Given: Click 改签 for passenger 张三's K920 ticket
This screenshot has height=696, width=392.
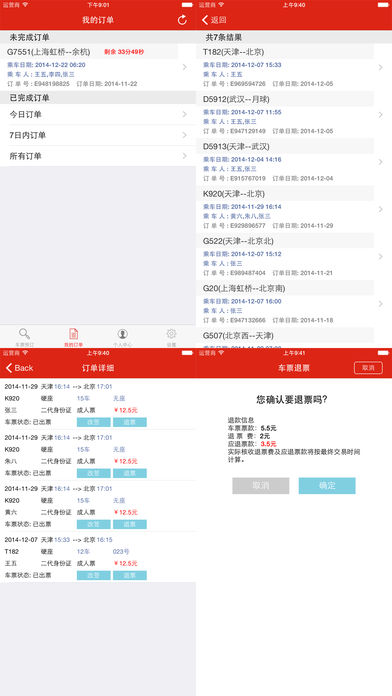Looking at the screenshot, I should (x=94, y=422).
